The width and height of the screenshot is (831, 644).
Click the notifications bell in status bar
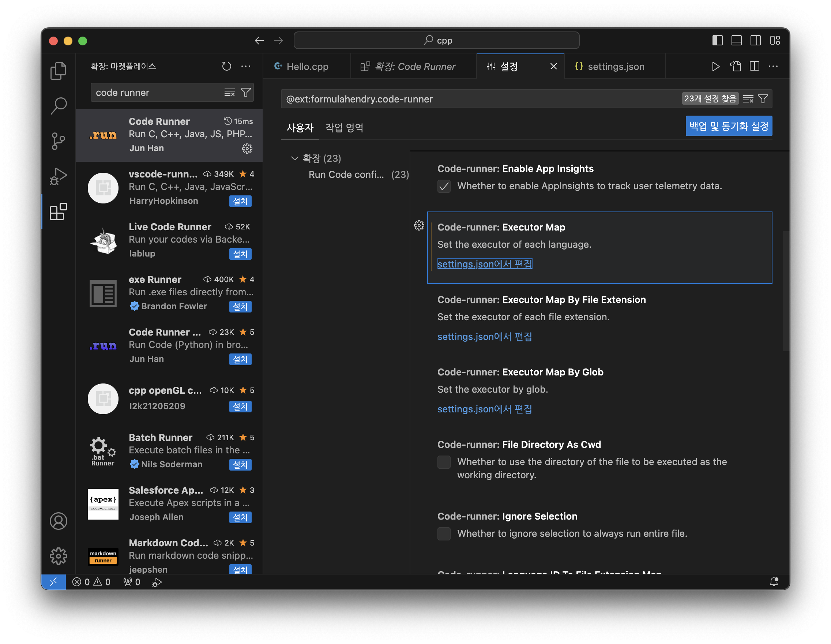pyautogui.click(x=774, y=581)
